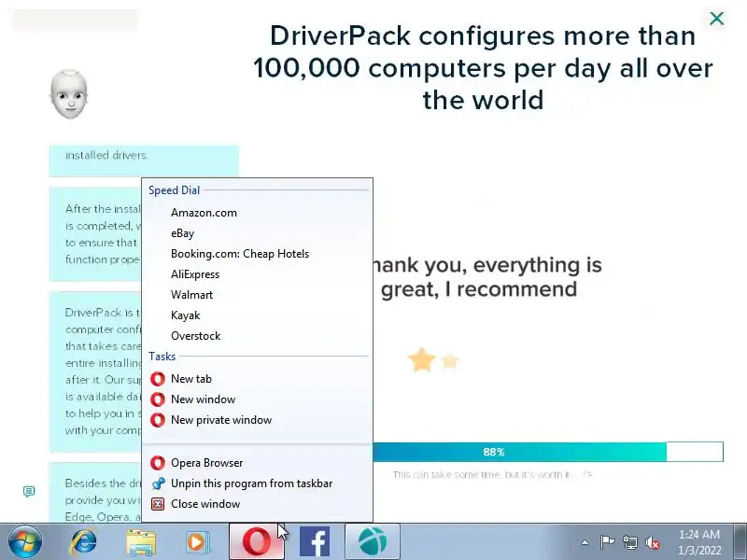Click the Opera icon beside New tab

[158, 379]
